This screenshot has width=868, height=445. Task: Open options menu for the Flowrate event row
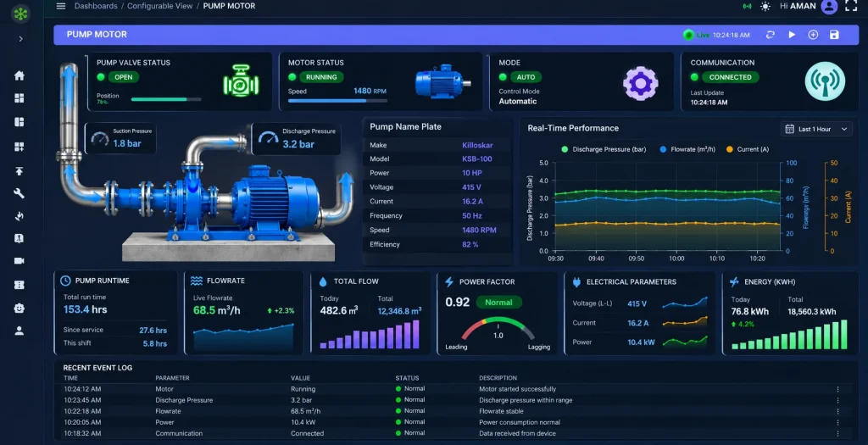coord(838,411)
